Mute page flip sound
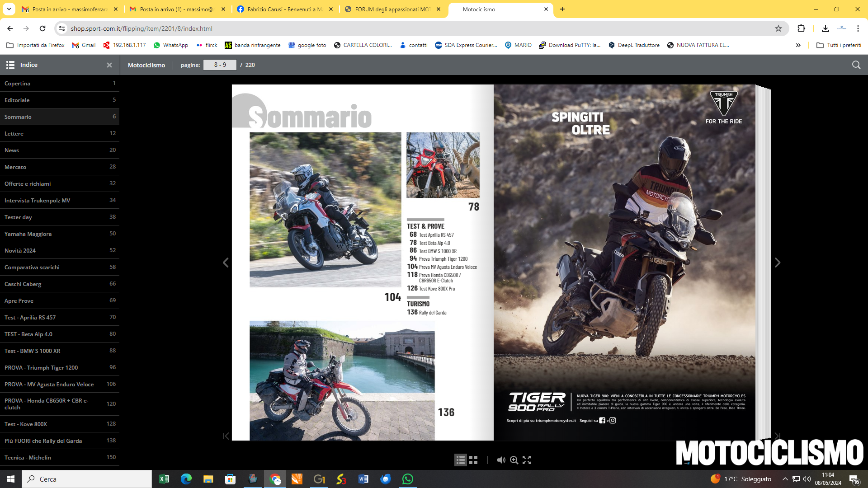This screenshot has height=488, width=868. 501,460
